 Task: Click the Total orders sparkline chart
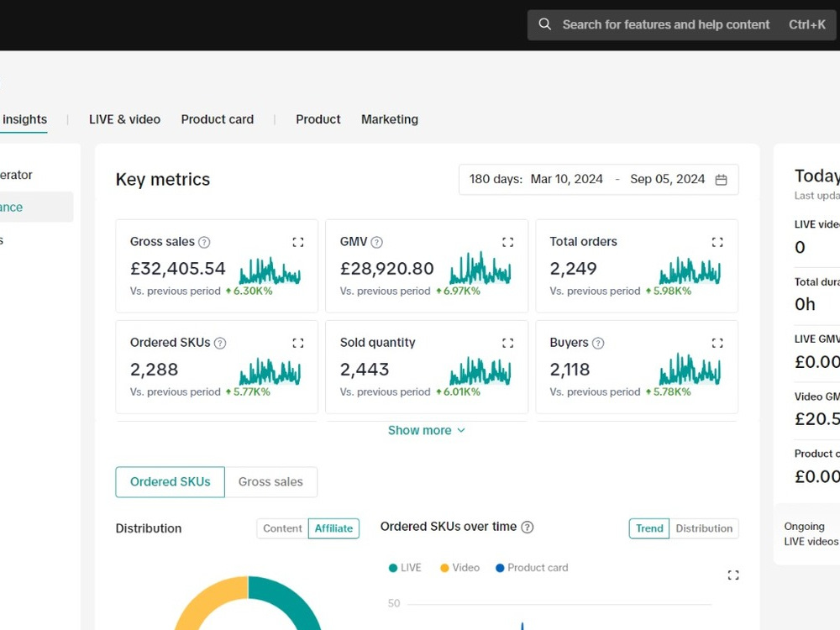pyautogui.click(x=690, y=270)
